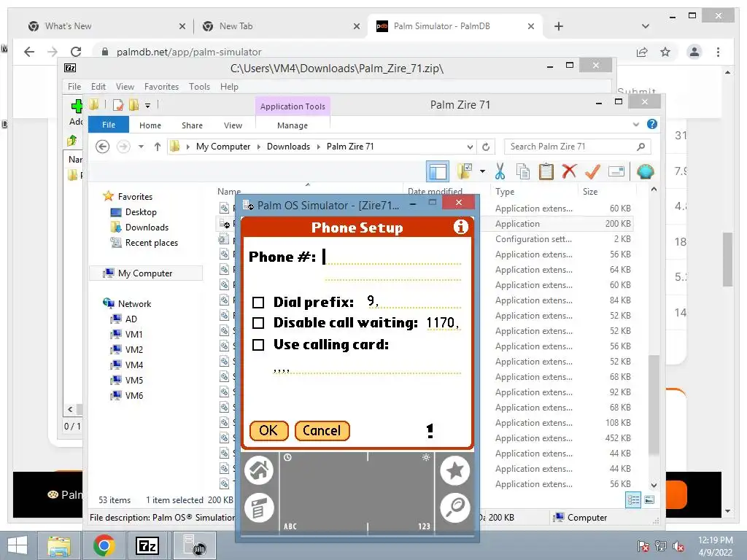Image resolution: width=747 pixels, height=560 pixels.
Task: Open the 7-Zip Tools menu
Action: (x=199, y=87)
